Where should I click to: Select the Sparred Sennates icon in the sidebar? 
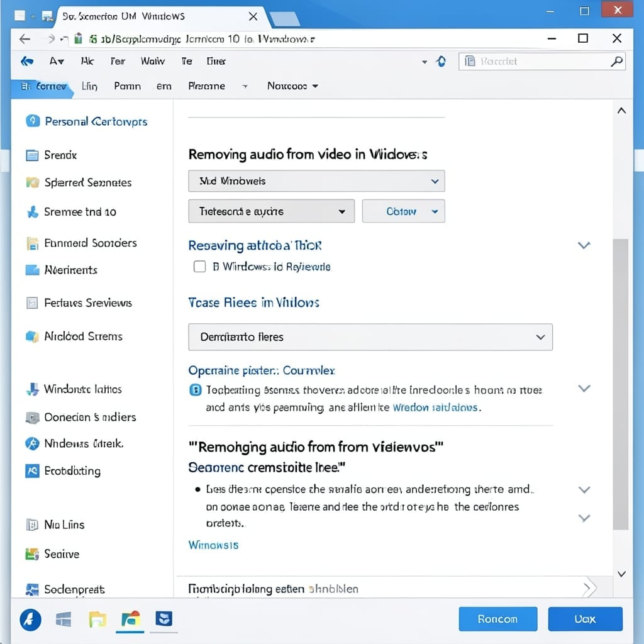click(33, 182)
